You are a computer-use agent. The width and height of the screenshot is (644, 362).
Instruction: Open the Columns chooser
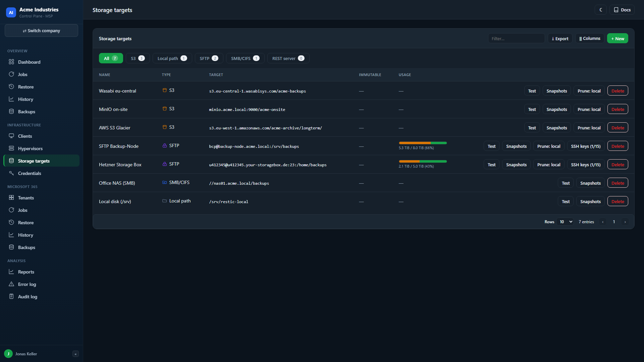coord(590,39)
